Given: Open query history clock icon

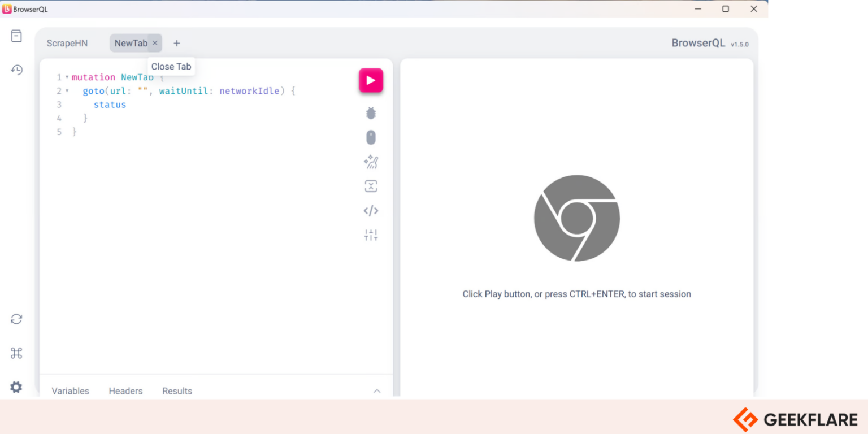Looking at the screenshot, I should pos(16,70).
